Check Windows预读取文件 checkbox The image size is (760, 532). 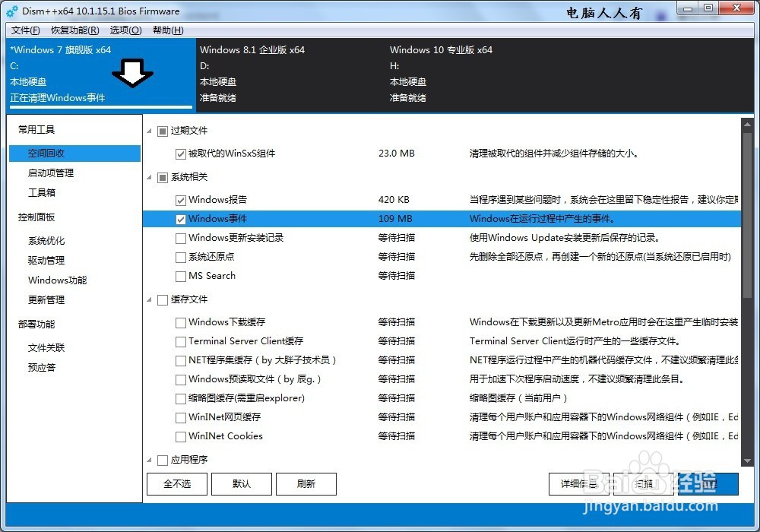click(x=181, y=379)
